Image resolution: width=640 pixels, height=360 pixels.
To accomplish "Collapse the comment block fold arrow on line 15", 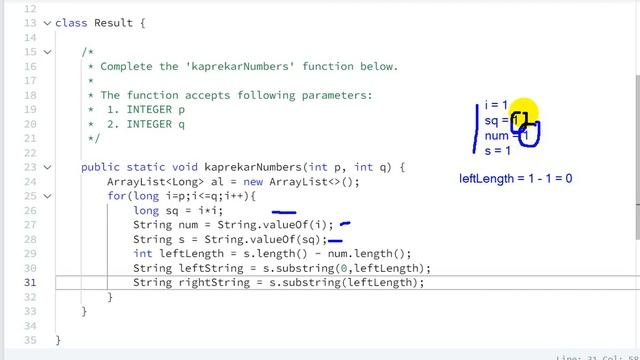I will (47, 52).
